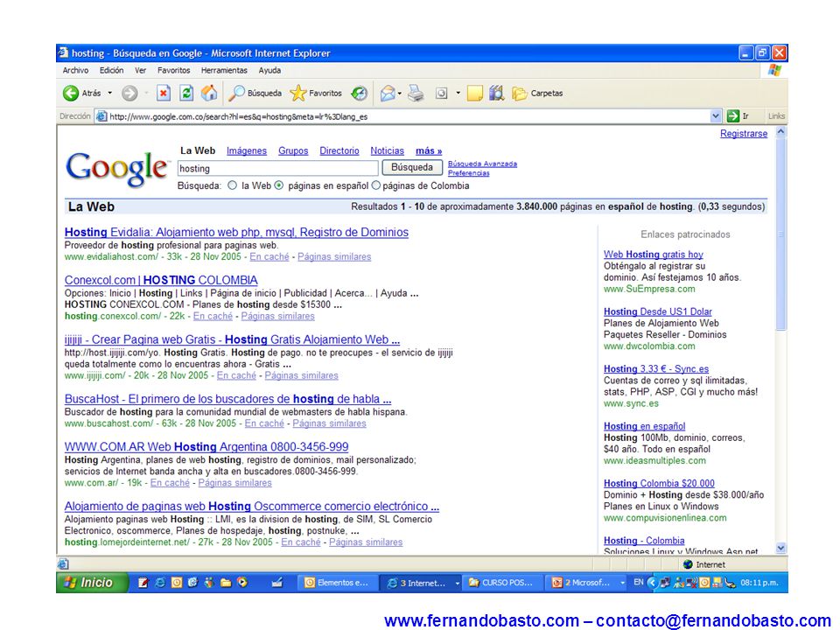The width and height of the screenshot is (840, 630).
Task: Click the Ir go button
Action: (738, 115)
